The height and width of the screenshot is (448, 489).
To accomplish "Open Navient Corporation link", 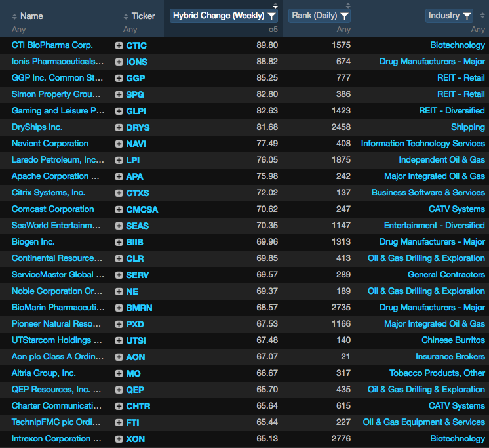I will tap(50, 144).
